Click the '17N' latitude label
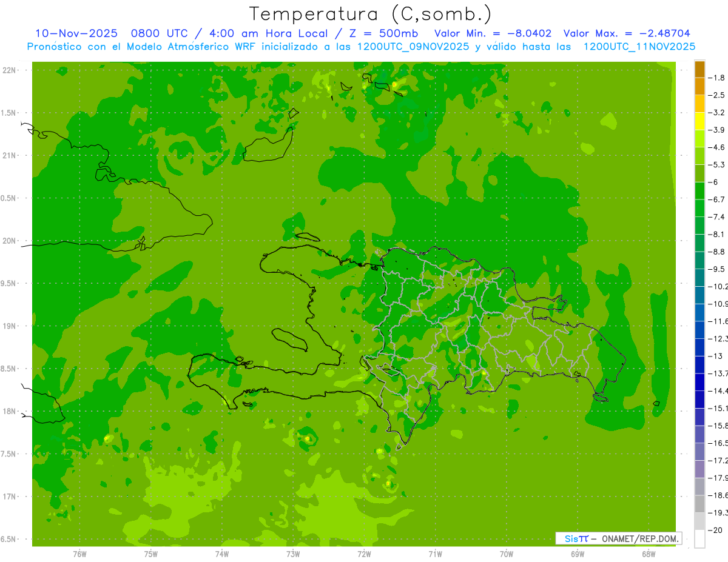Viewport: 728px width, 562px height. 10,497
